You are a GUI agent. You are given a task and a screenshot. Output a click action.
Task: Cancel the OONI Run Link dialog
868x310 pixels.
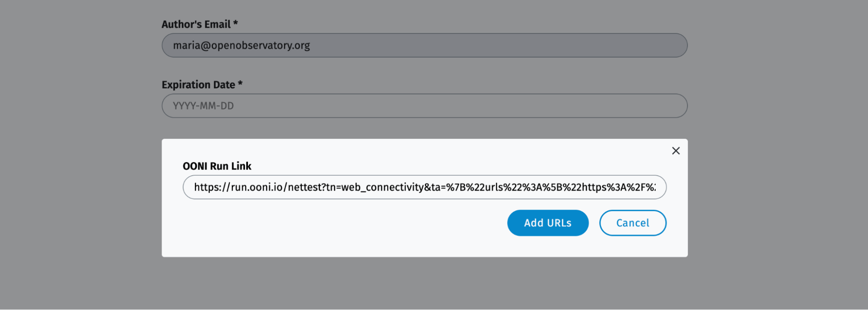tap(633, 223)
